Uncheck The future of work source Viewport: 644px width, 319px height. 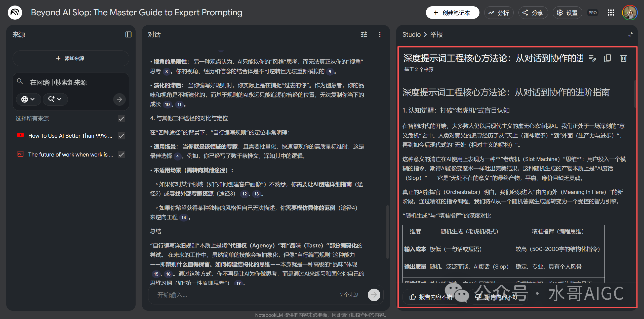(121, 154)
